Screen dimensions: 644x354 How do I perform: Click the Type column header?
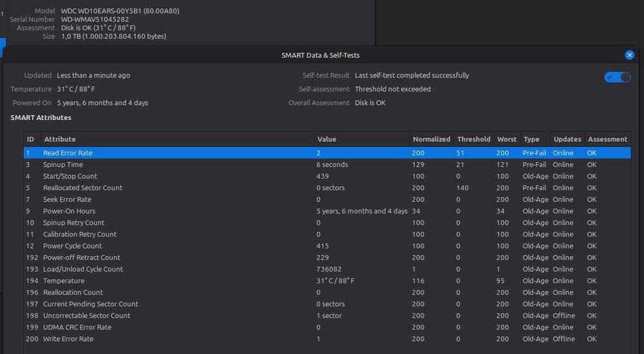coord(535,139)
